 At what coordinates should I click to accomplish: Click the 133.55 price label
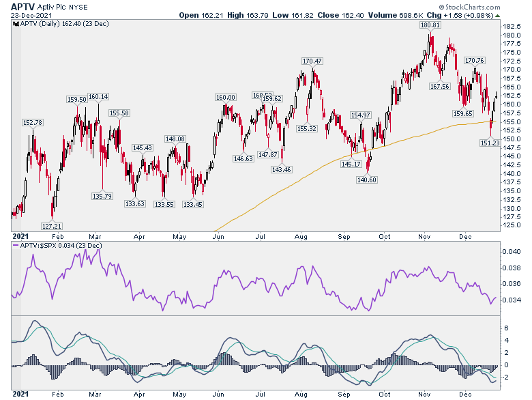(x=164, y=204)
